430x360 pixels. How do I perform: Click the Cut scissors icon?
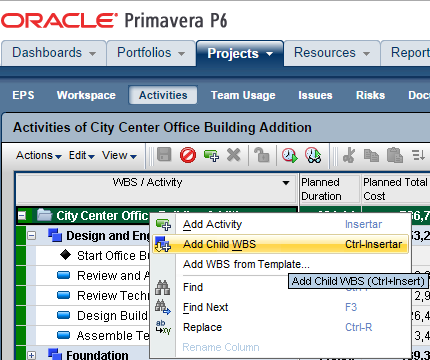[349, 155]
